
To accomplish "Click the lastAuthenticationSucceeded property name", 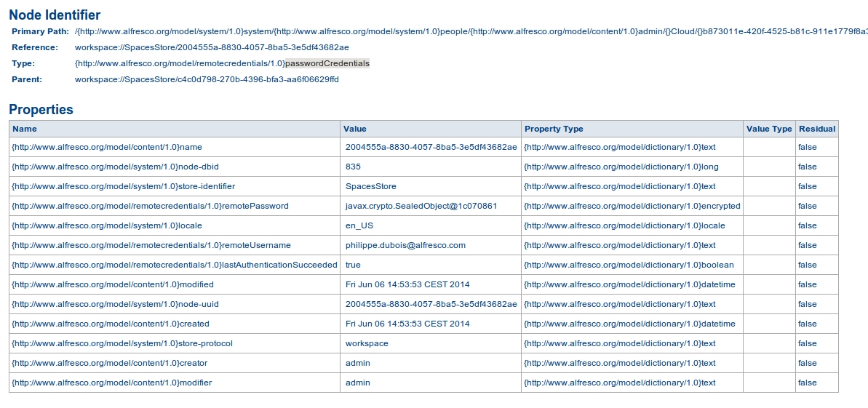I will point(175,265).
